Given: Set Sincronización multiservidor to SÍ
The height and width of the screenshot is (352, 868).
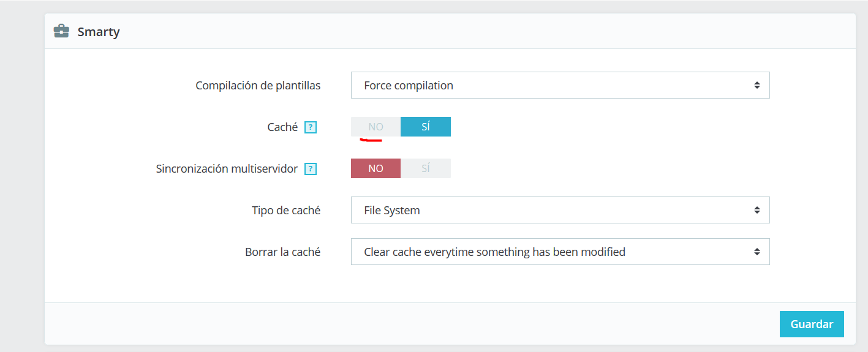Looking at the screenshot, I should tap(426, 168).
